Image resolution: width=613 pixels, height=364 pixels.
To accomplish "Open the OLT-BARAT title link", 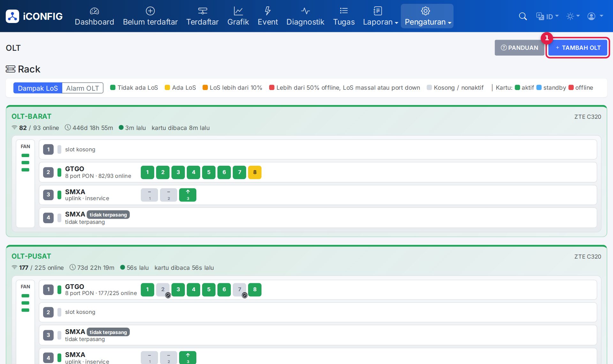I will click(x=31, y=116).
